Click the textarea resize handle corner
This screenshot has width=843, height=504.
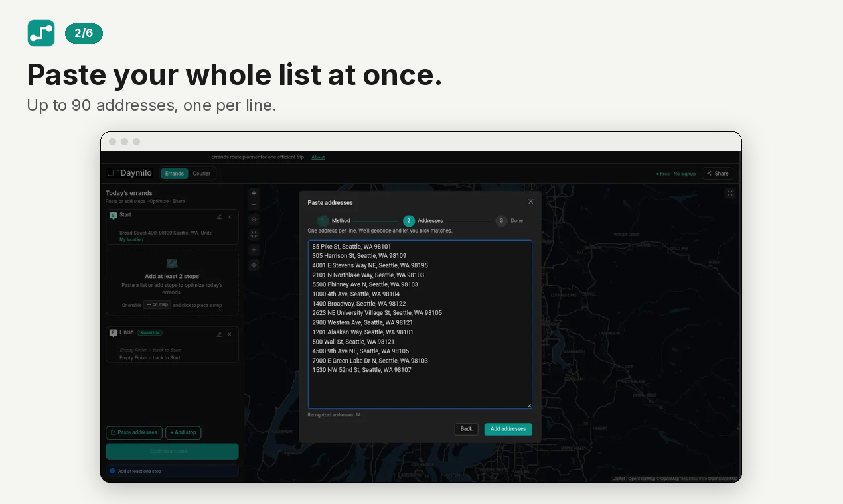coord(529,405)
